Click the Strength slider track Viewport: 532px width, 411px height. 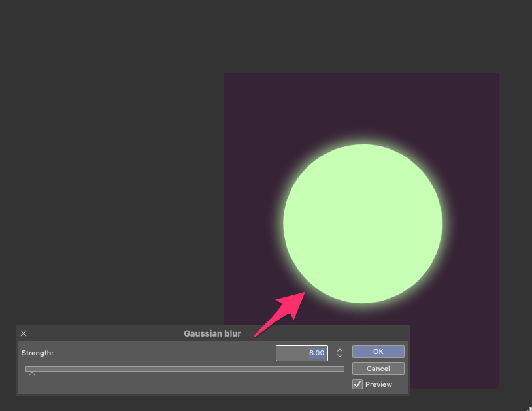[185, 369]
